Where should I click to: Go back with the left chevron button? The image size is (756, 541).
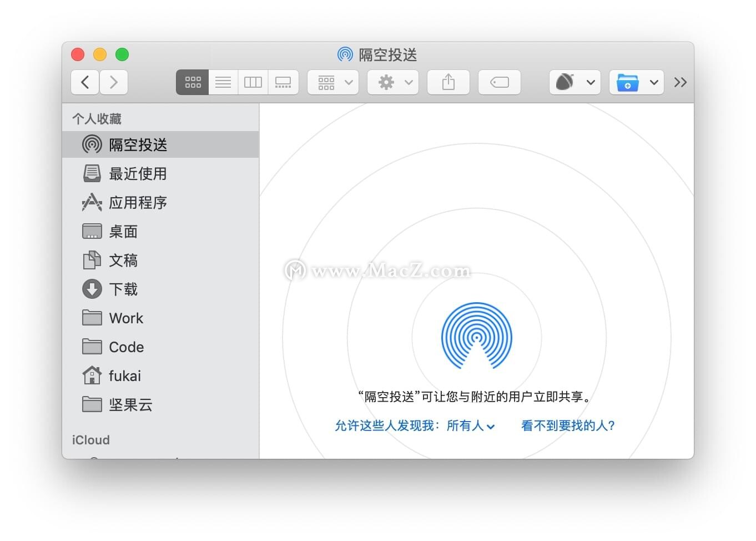(85, 82)
